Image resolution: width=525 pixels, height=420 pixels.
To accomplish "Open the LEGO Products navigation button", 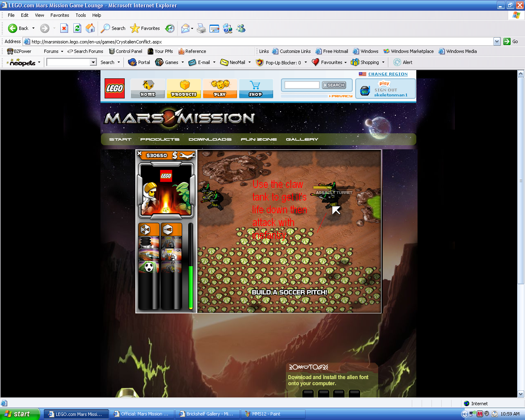I will tap(184, 89).
